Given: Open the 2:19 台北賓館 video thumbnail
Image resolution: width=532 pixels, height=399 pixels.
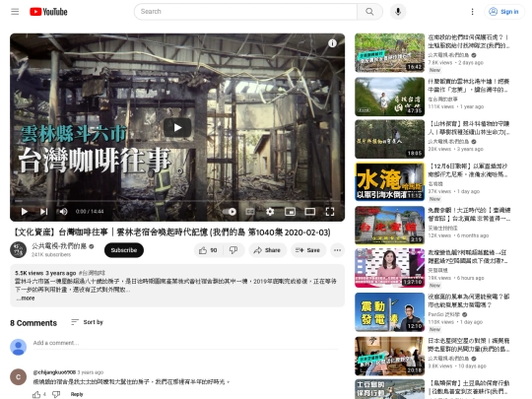Looking at the screenshot, I should [x=389, y=226].
